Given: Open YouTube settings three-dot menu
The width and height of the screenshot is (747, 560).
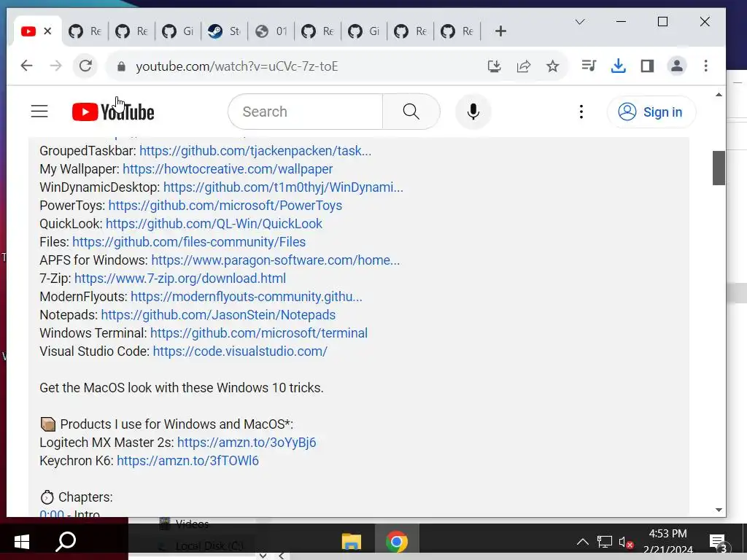Looking at the screenshot, I should 581,112.
